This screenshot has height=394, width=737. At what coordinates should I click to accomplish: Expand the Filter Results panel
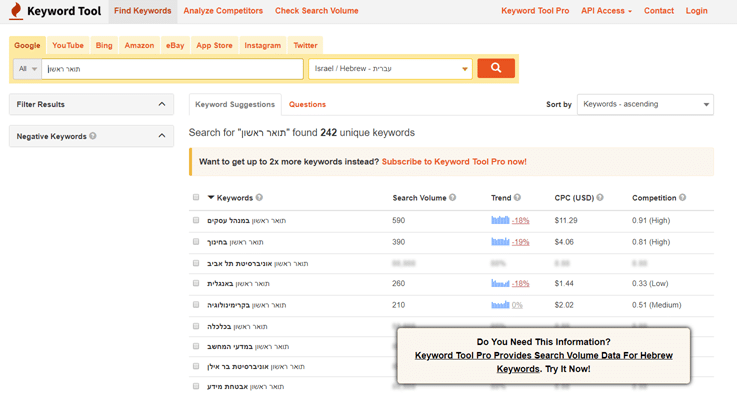[91, 104]
